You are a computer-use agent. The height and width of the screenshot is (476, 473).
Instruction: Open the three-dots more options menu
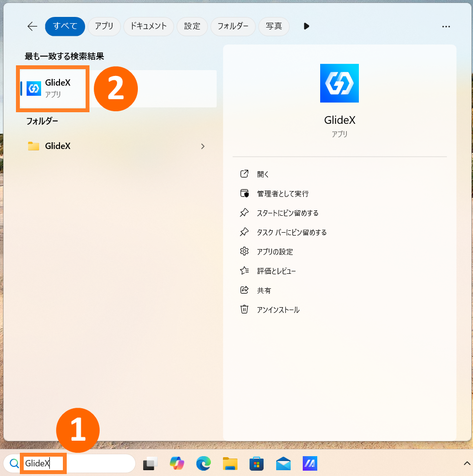click(446, 27)
